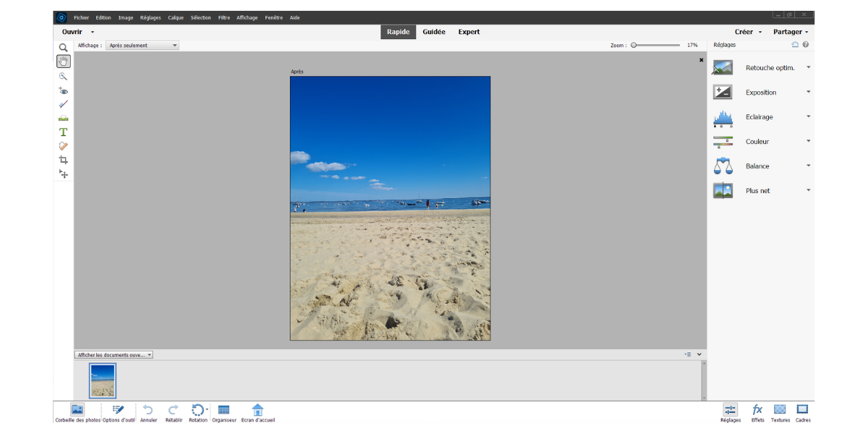Click the Eclairage histogram icon

(723, 117)
